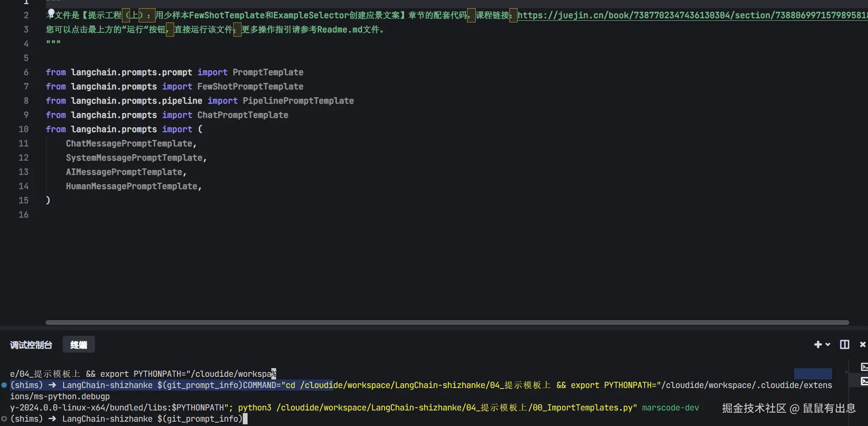
Task: Click HumanMessagePromptTemplate in the import list
Action: [x=131, y=186]
